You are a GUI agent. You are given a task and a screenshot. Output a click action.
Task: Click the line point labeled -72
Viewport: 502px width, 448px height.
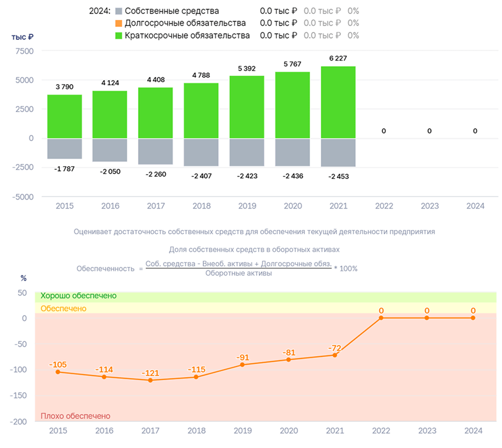(335, 355)
